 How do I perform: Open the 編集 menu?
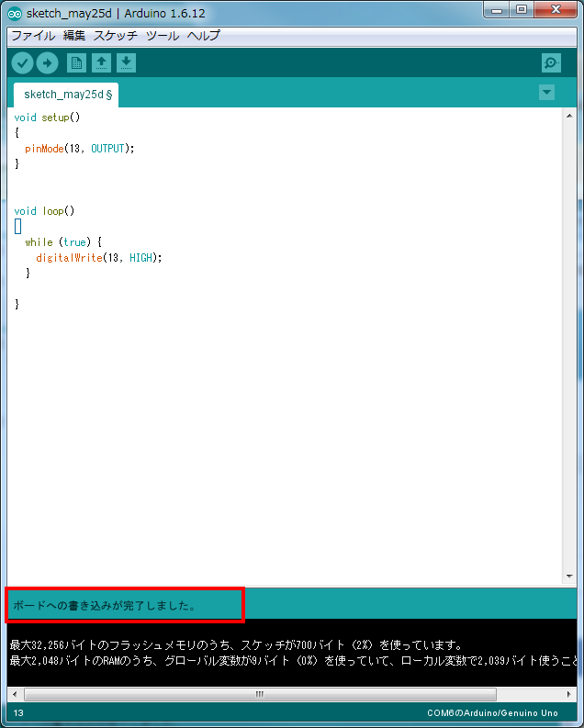point(74,36)
